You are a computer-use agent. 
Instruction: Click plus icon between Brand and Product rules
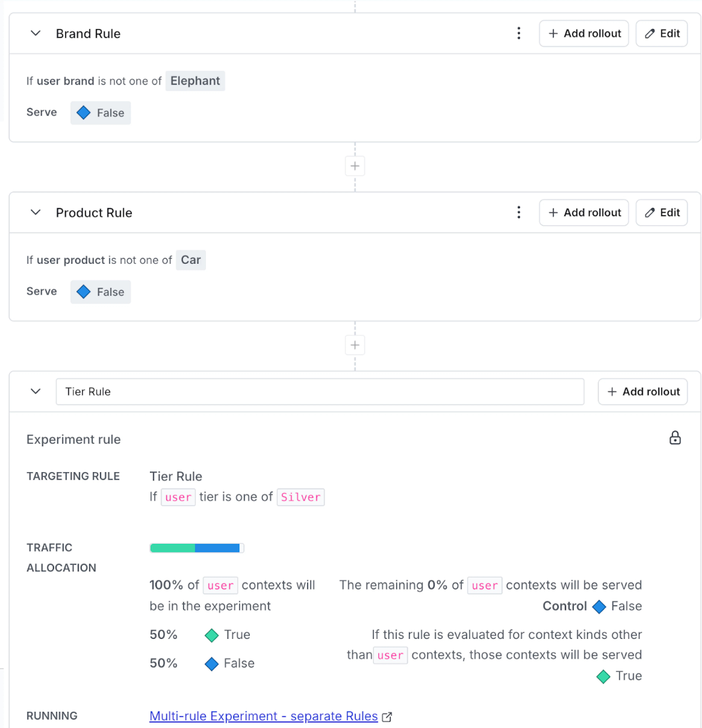click(x=355, y=166)
